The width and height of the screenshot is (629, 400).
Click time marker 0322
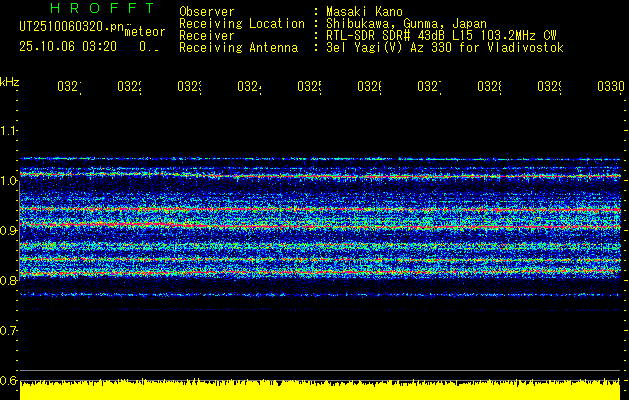point(129,86)
